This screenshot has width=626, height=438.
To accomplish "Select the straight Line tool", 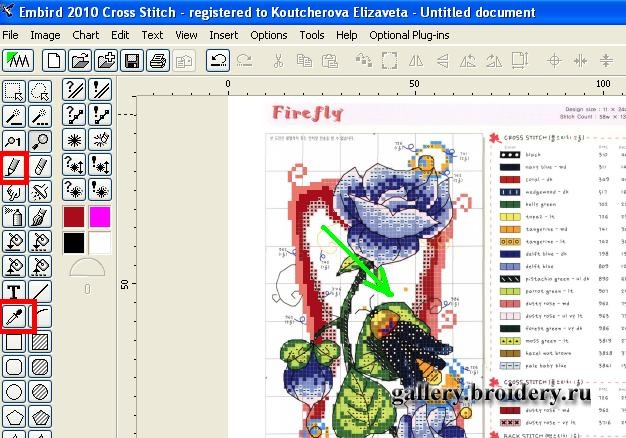I will (x=40, y=291).
